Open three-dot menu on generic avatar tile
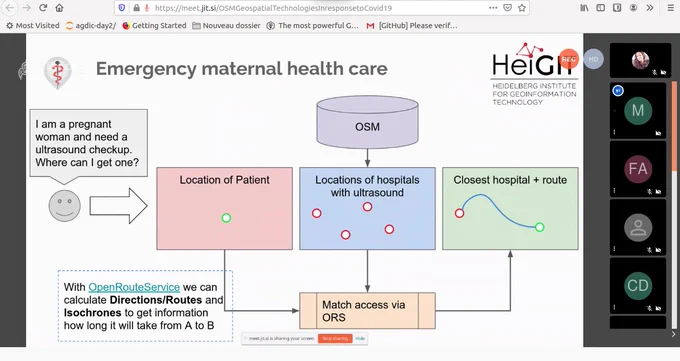This screenshot has height=361, width=680. tap(615, 249)
